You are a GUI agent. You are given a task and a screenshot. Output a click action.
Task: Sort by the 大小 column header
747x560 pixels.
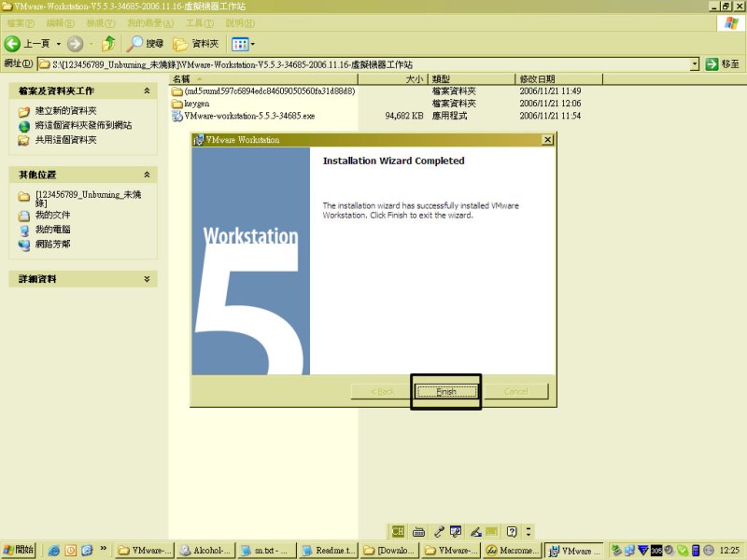click(x=393, y=79)
